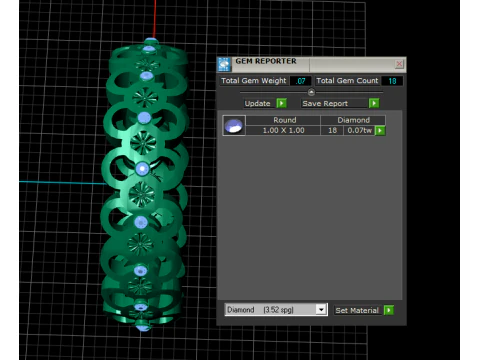The image size is (480, 360).
Task: Click the gem quantity cell showing 18
Action: (x=332, y=130)
